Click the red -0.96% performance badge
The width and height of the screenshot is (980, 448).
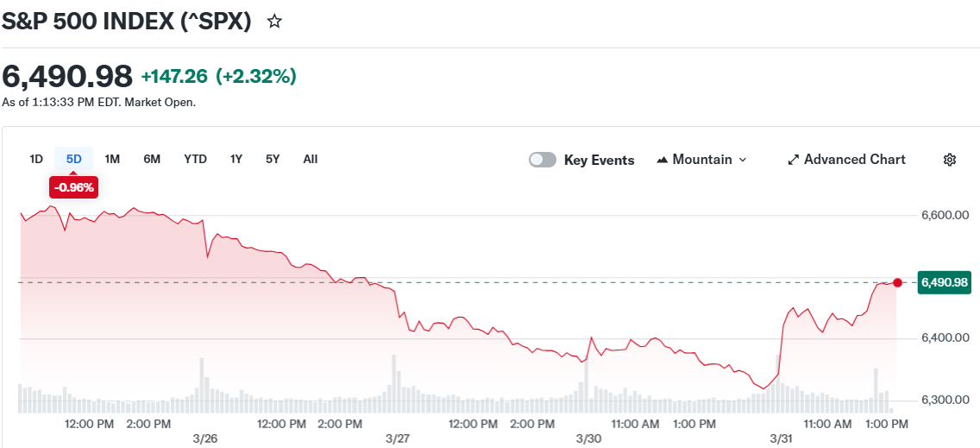74,186
